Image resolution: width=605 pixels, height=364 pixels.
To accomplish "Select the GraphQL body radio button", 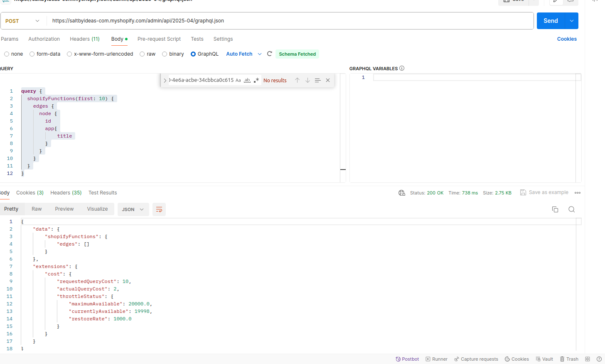I will click(x=193, y=54).
